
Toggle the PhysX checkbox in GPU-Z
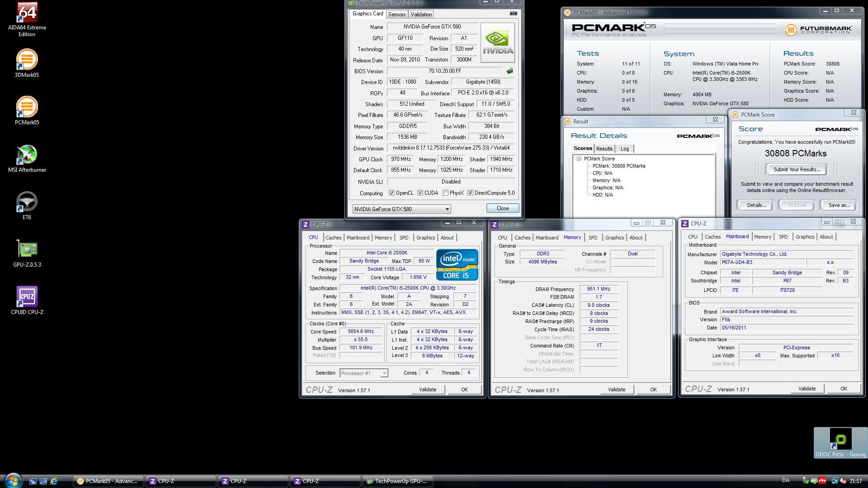click(445, 193)
